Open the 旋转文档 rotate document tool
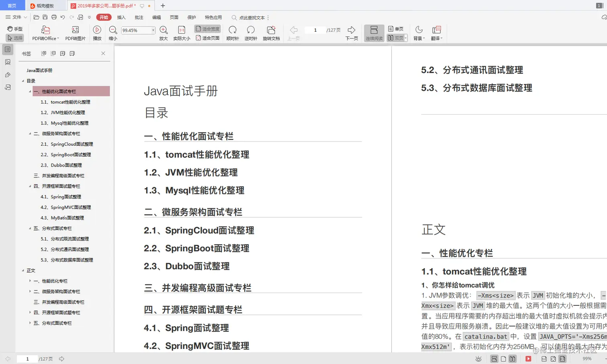Screen dimensions: 607x364 coord(271,33)
